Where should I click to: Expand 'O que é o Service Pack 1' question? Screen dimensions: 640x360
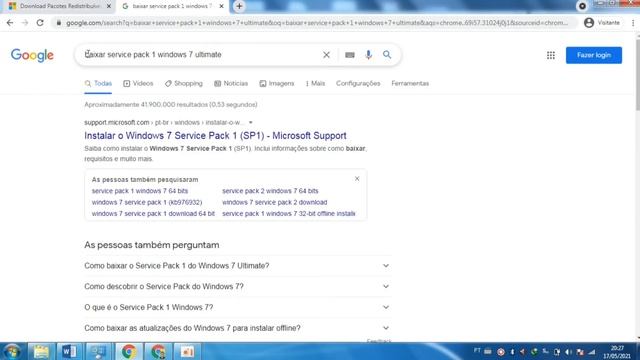point(237,307)
